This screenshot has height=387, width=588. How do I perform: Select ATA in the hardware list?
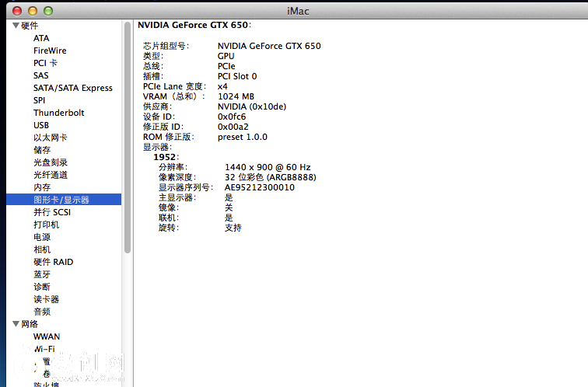click(41, 38)
